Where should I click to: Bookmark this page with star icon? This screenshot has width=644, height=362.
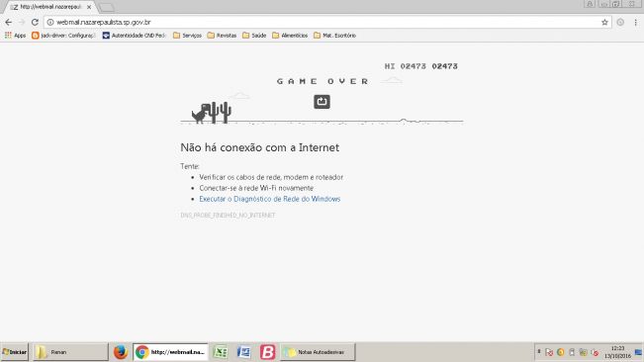pos(604,22)
